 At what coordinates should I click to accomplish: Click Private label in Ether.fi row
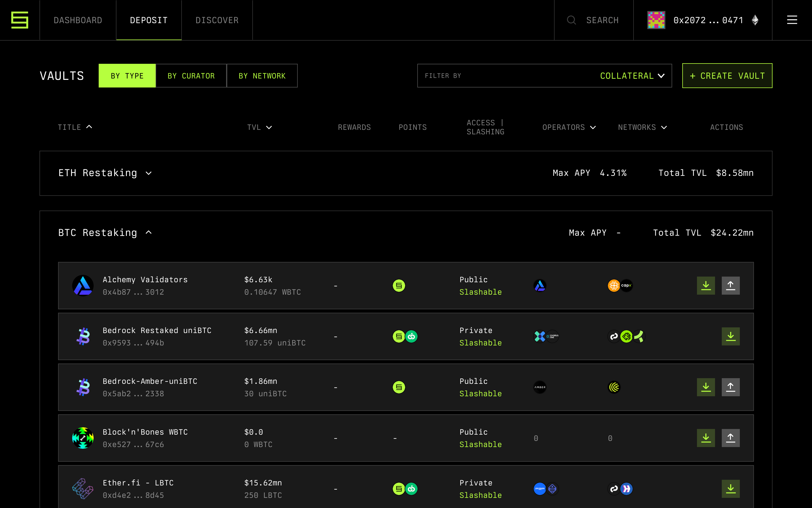coord(476,483)
